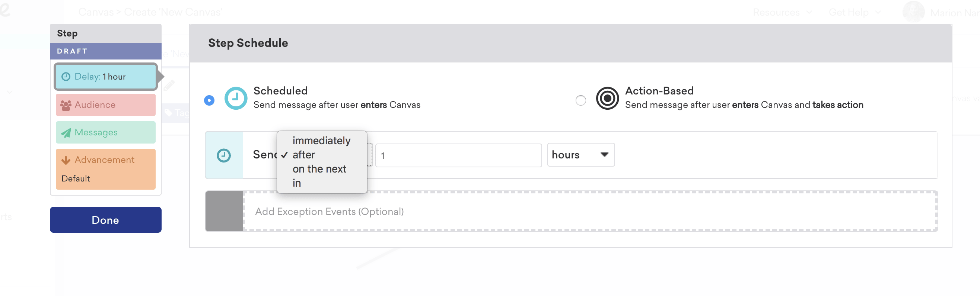Click the clock icon beside Send row
This screenshot has width=980, height=296.
(224, 155)
